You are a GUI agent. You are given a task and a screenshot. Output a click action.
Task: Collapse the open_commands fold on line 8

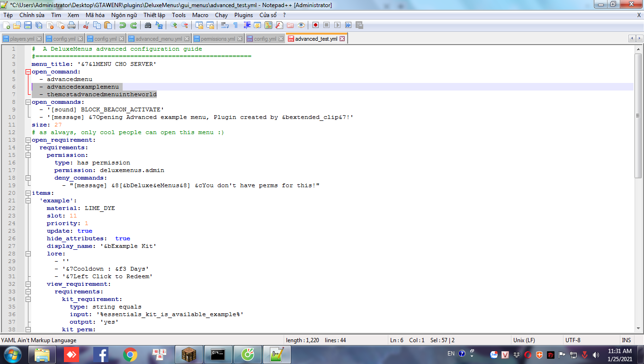point(28,102)
